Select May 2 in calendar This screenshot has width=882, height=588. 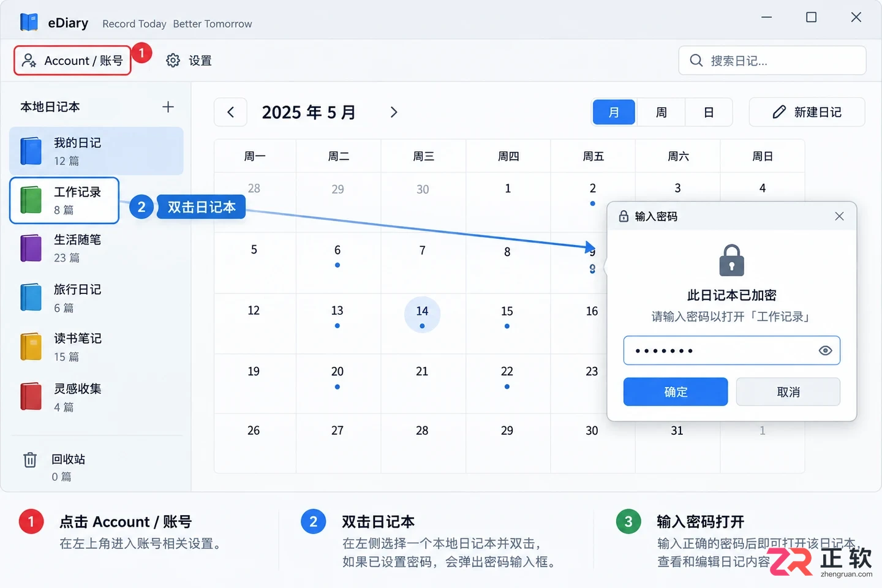(592, 189)
